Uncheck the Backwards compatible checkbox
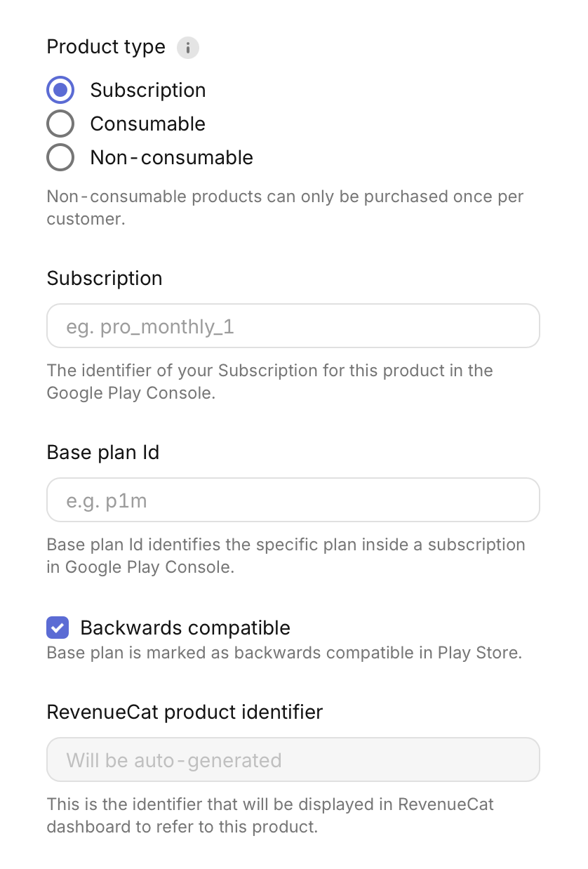The height and width of the screenshot is (869, 588). (x=58, y=628)
